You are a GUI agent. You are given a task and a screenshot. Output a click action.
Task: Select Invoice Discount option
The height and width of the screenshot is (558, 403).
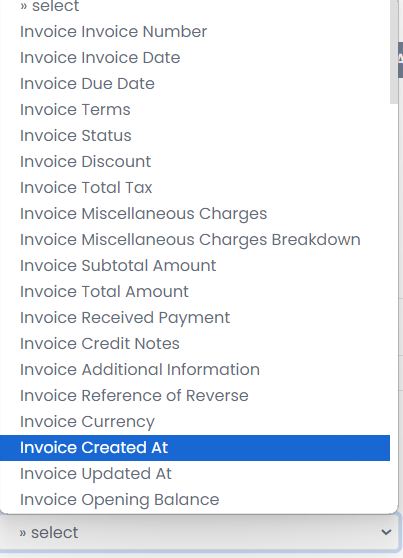(195, 162)
